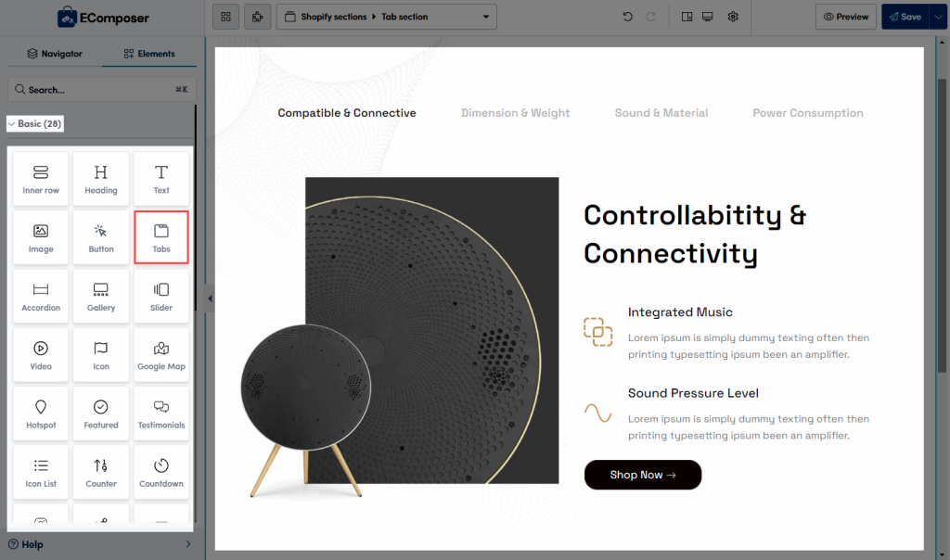Screen dimensions: 950x560
Task: Select the description under Sound Pressure Level
Action: coord(749,427)
